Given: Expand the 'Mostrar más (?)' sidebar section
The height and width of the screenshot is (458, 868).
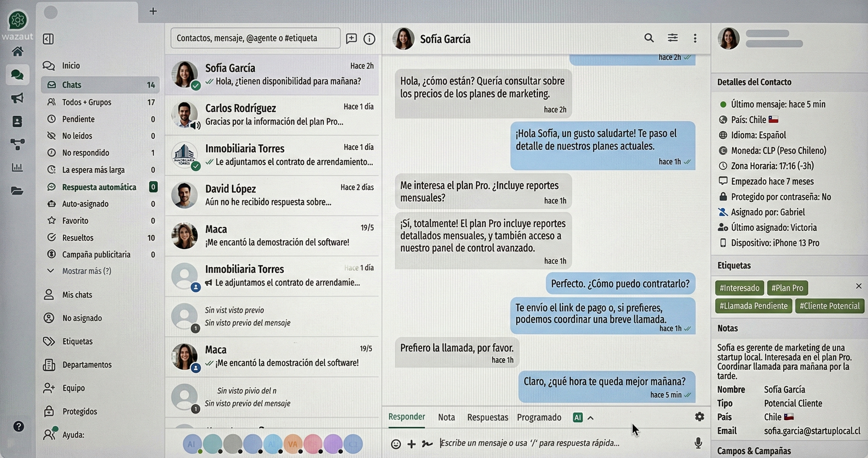Looking at the screenshot, I should (x=87, y=270).
